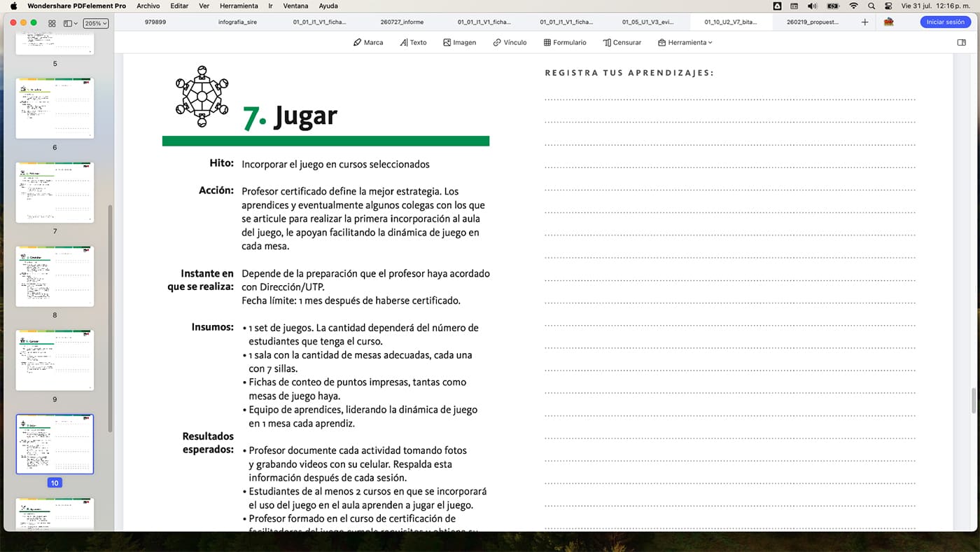
Task: Open the Wondershare PDFelement Pro app menu
Action: (77, 6)
